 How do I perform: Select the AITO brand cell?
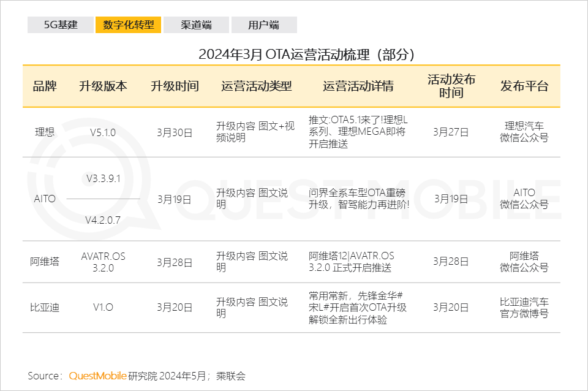tap(45, 199)
